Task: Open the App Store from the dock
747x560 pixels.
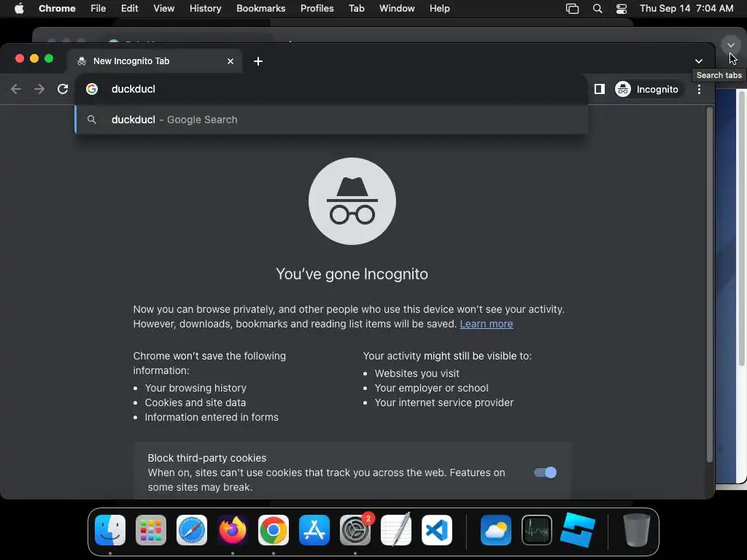Action: point(314,530)
